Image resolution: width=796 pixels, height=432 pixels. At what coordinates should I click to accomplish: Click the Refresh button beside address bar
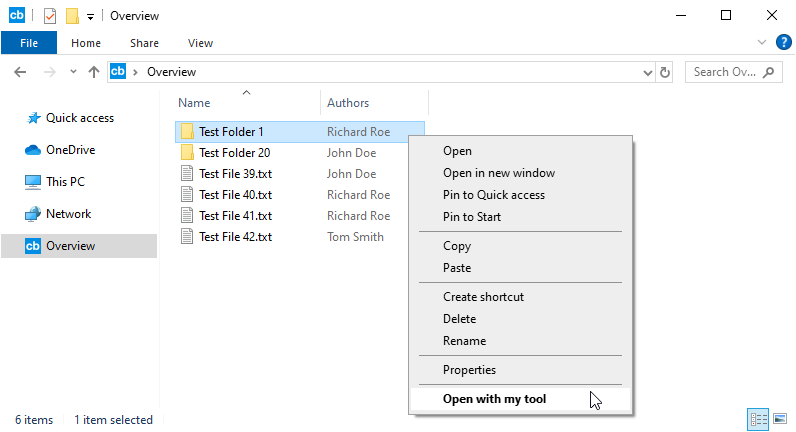coord(665,72)
